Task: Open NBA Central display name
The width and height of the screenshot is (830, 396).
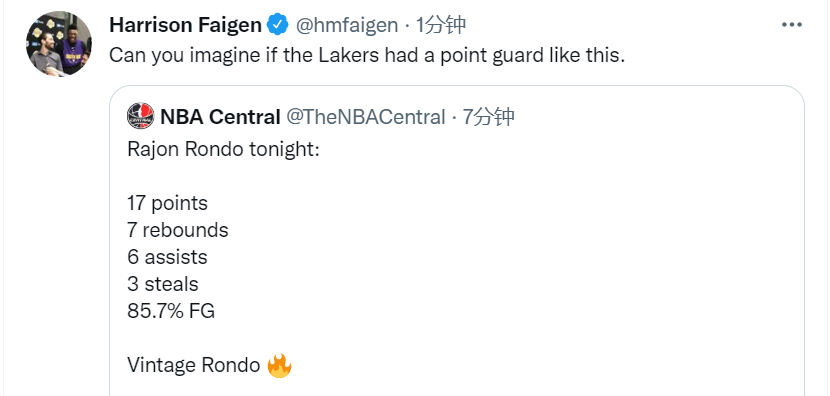Action: click(x=220, y=117)
